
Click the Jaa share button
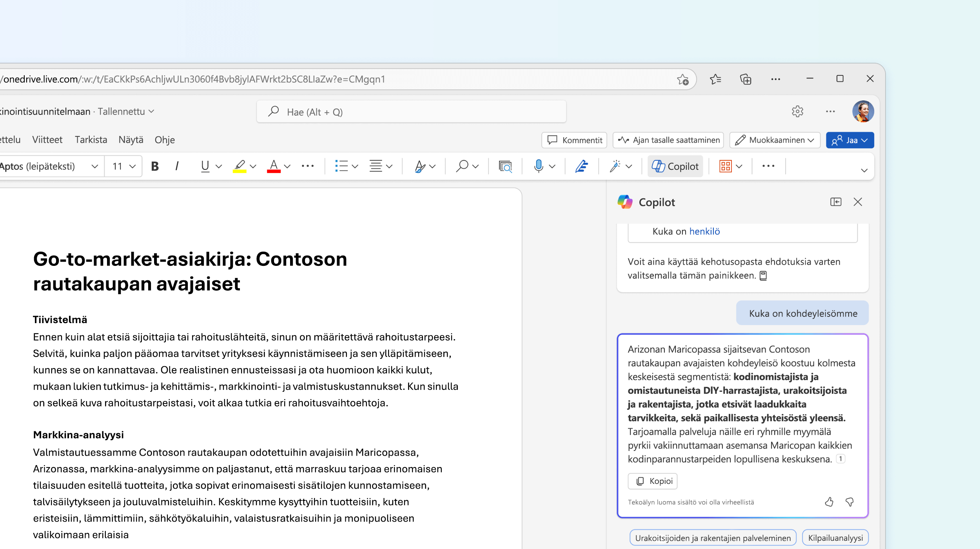tap(850, 140)
